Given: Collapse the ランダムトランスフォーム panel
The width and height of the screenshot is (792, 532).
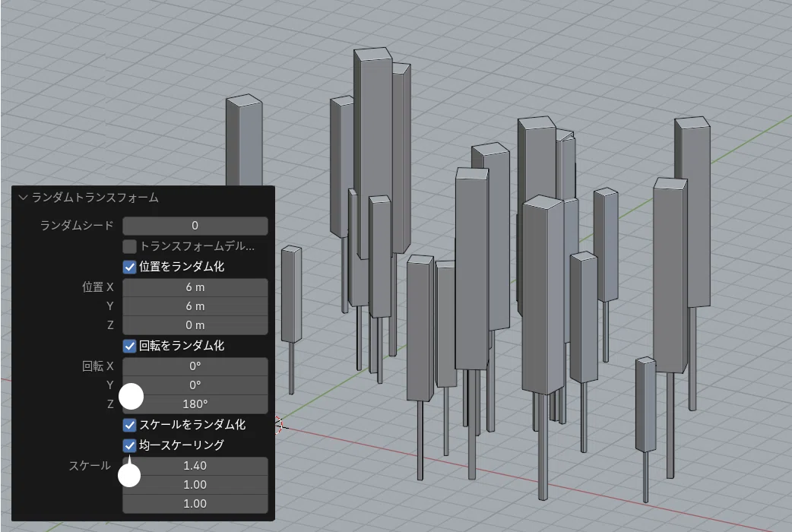Looking at the screenshot, I should 23,197.
